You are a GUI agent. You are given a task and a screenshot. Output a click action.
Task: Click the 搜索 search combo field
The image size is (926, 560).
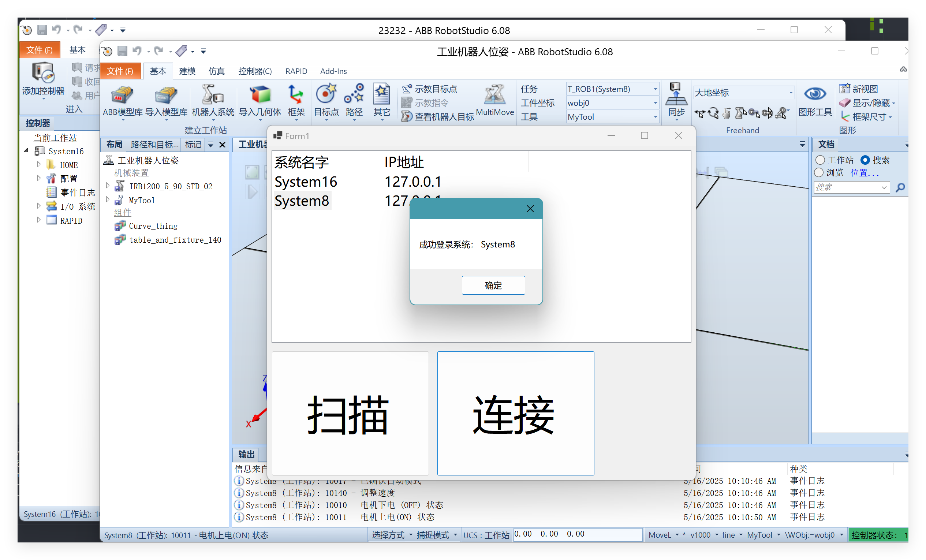[852, 187]
